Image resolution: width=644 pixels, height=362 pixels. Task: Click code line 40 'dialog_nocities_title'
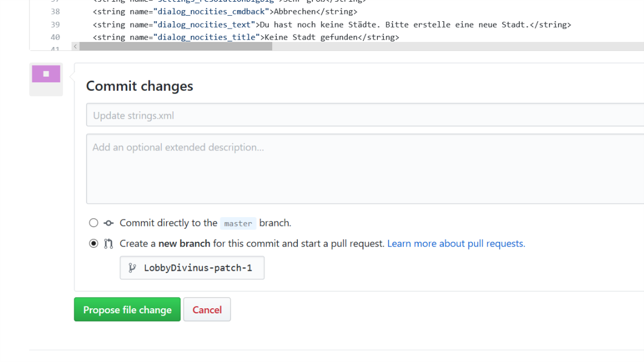pyautogui.click(x=246, y=37)
